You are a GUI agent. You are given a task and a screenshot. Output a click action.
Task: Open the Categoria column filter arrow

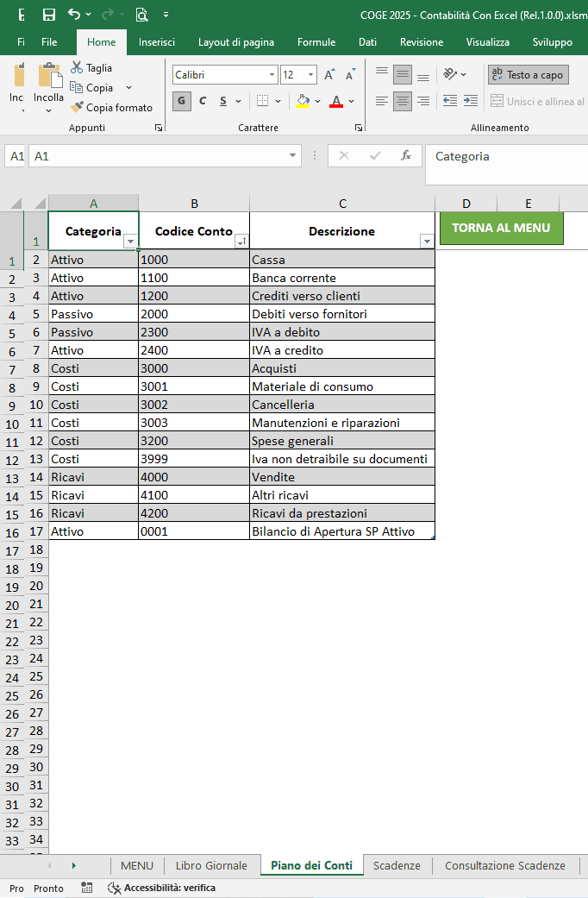pyautogui.click(x=130, y=242)
